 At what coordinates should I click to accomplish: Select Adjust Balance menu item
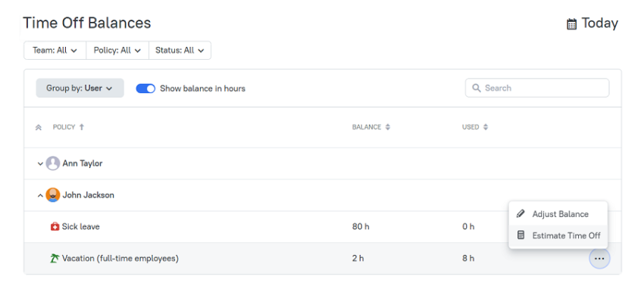tap(558, 214)
